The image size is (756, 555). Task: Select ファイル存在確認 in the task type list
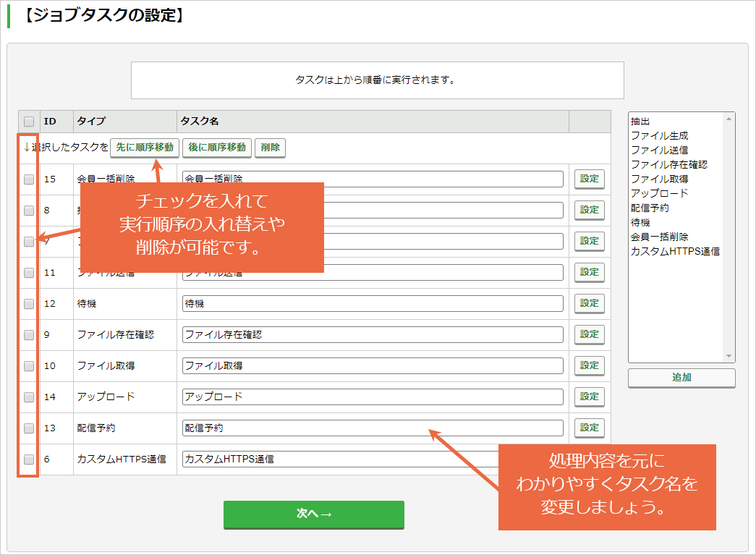coord(669,165)
